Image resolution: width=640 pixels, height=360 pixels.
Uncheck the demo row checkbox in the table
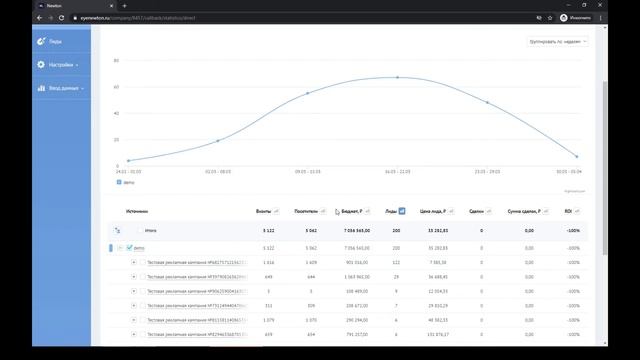[x=129, y=248]
